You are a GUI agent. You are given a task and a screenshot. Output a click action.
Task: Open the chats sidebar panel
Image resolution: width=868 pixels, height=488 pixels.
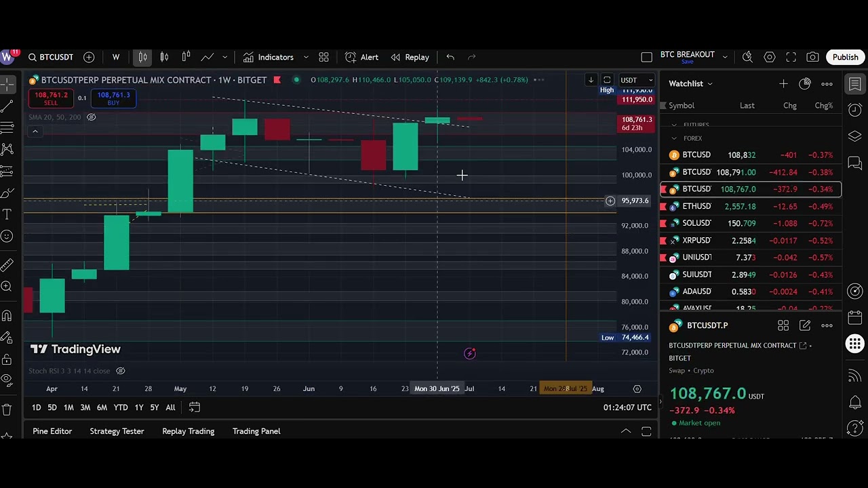tap(854, 163)
